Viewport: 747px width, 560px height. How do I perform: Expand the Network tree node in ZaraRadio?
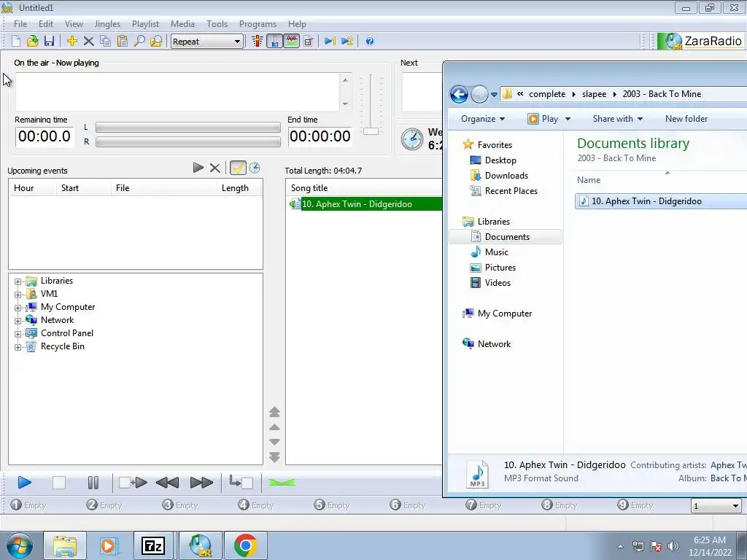[x=18, y=321]
